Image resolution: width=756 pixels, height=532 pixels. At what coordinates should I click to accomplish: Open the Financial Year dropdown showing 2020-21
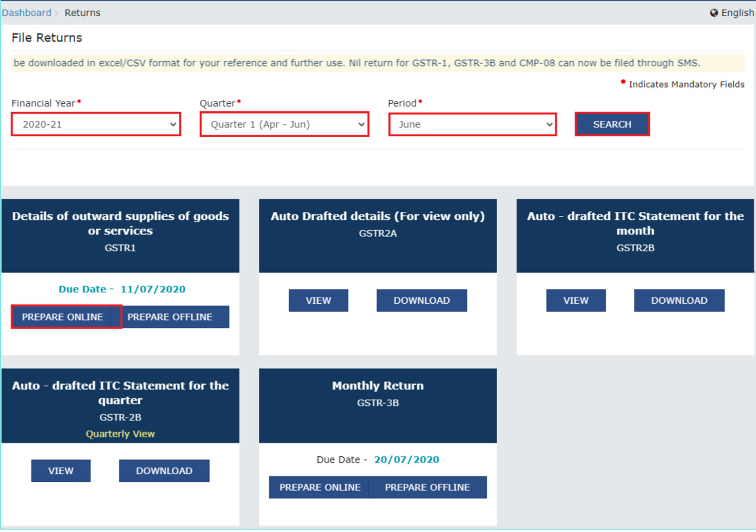[x=96, y=124]
